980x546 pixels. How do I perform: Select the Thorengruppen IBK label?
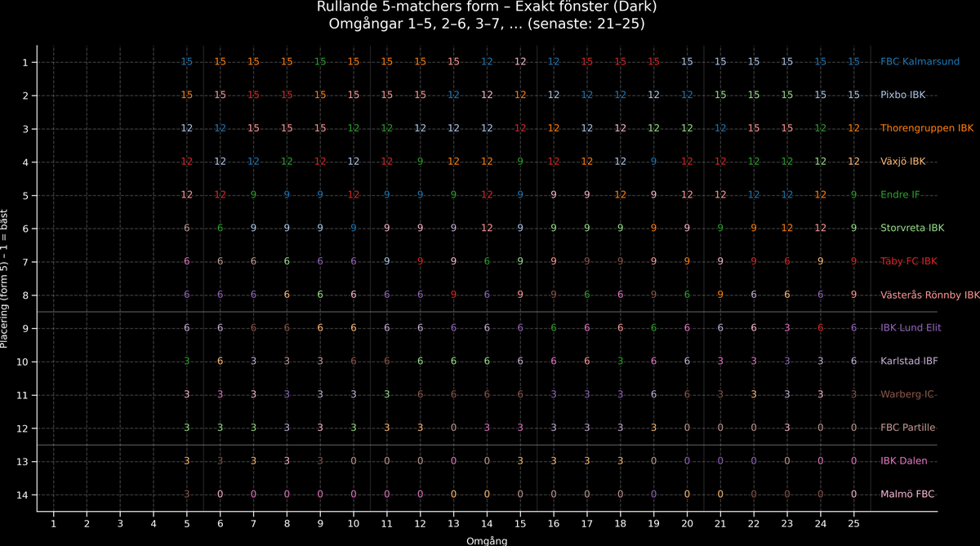[x=927, y=129]
